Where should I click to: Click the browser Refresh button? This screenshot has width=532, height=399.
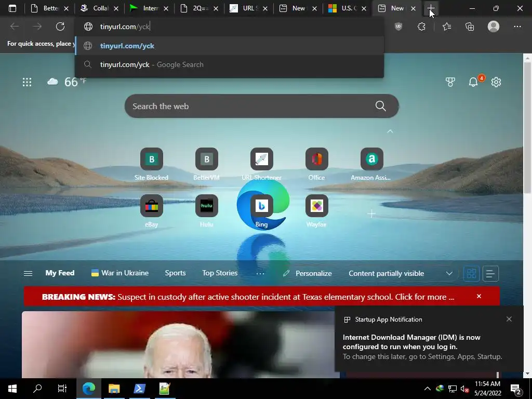60,26
